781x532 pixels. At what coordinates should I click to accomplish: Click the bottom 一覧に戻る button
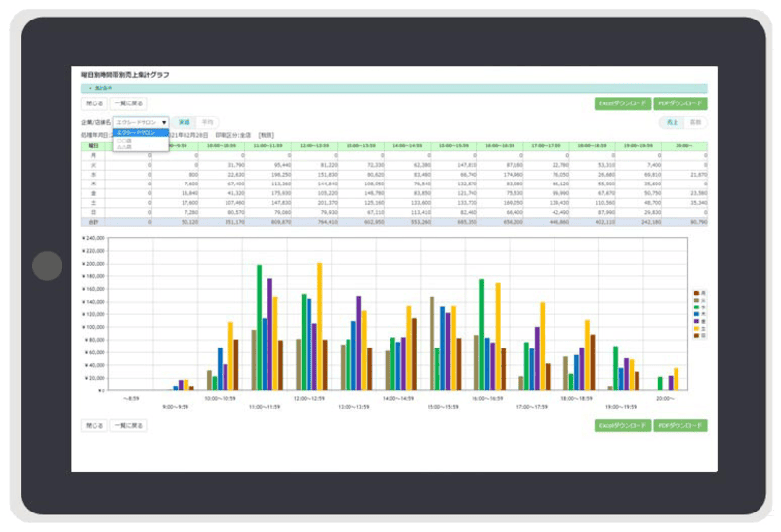click(129, 426)
